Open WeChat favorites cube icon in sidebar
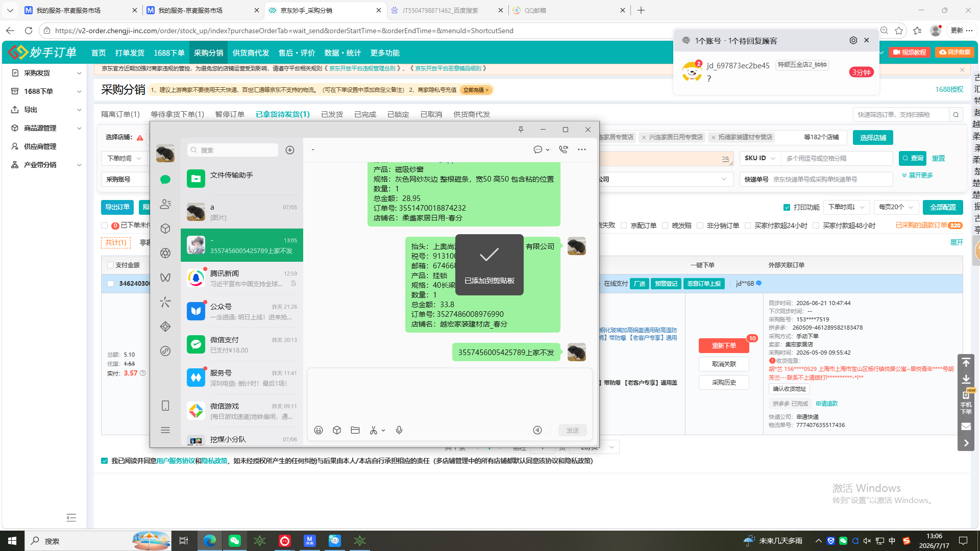The height and width of the screenshot is (551, 980). [165, 229]
